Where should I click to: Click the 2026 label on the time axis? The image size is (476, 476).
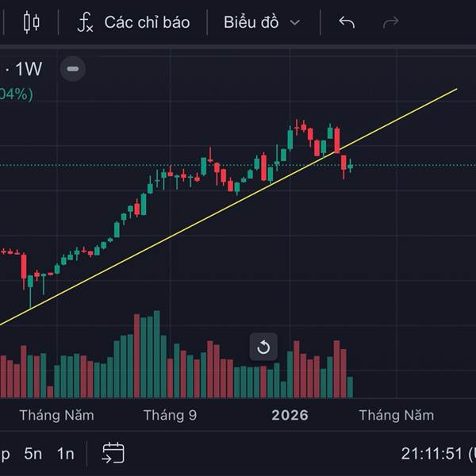point(290,415)
